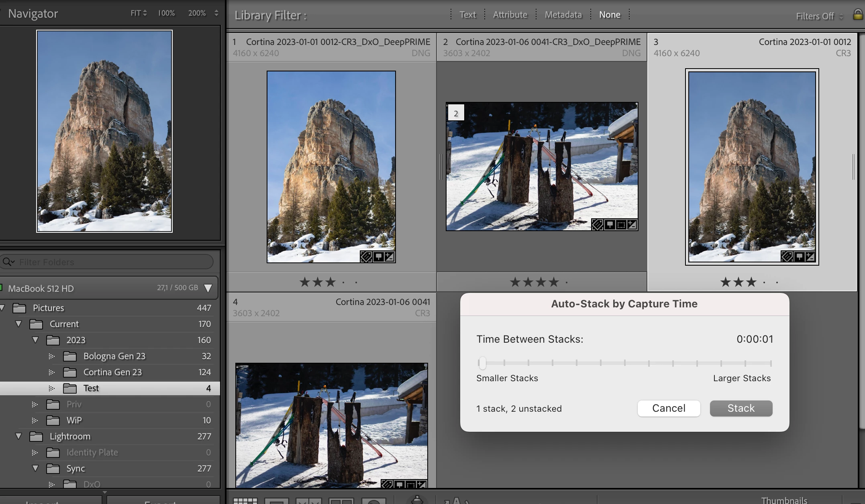Switch to Grid view icon in toolbar
This screenshot has height=504, width=865.
(245, 501)
